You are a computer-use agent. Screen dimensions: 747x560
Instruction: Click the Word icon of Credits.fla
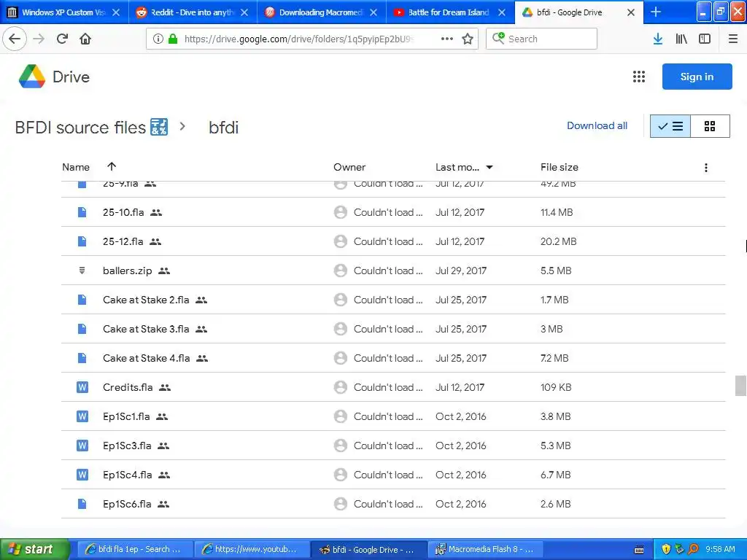(x=82, y=387)
